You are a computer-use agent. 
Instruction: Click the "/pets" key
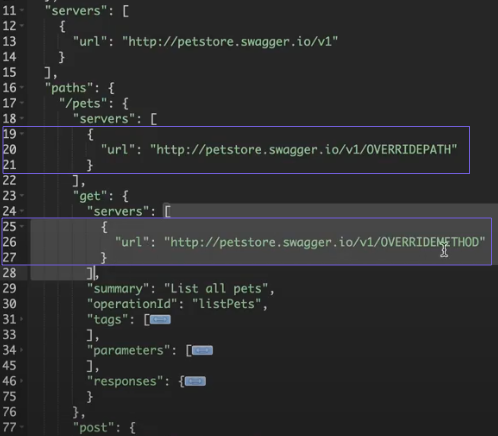point(83,103)
